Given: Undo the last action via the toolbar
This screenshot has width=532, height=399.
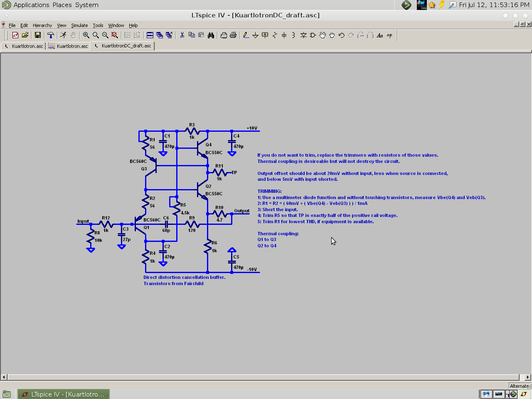Looking at the screenshot, I should coord(342,35).
